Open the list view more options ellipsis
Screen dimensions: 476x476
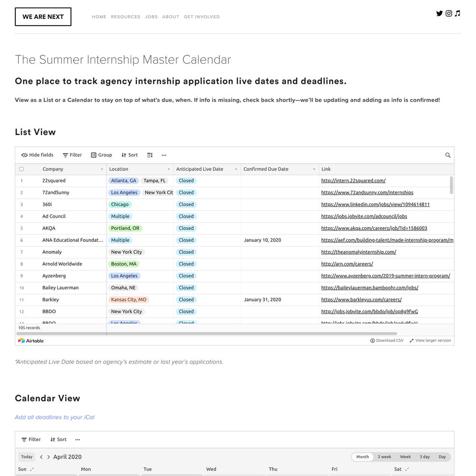pos(164,155)
